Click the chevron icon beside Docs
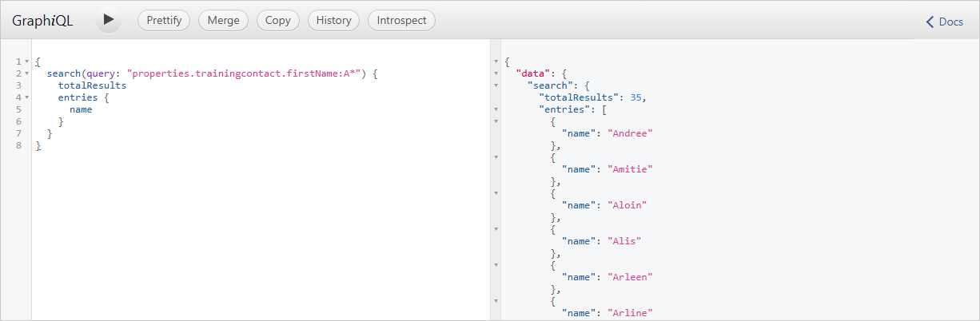 pos(930,22)
